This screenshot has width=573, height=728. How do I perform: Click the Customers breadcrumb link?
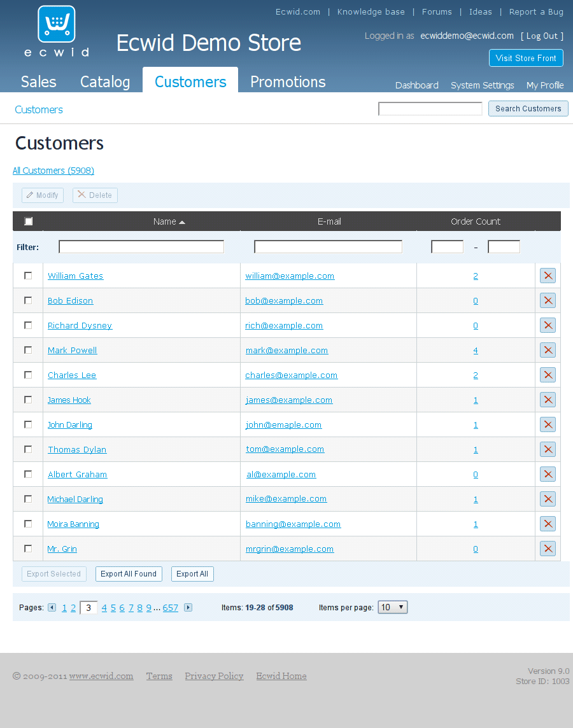point(39,109)
